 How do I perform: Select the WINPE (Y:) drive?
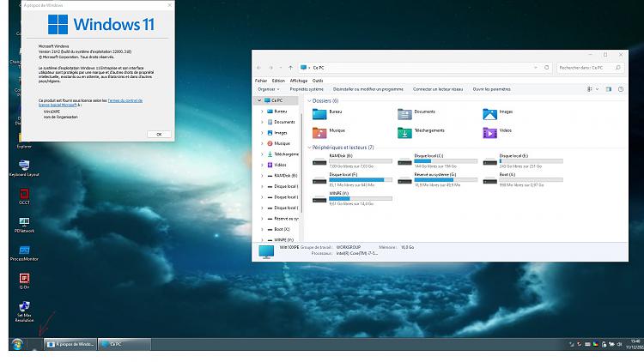[x=352, y=198]
